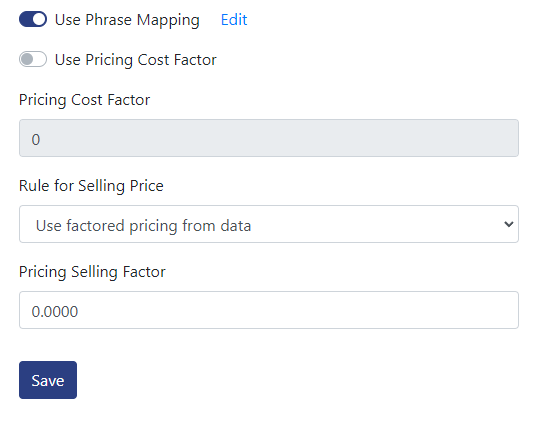
Task: Click the white knob of the Phrase Mapping switch
Action: [39, 19]
